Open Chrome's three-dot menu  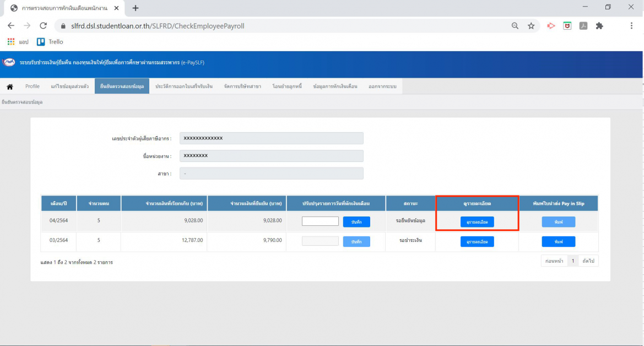631,26
